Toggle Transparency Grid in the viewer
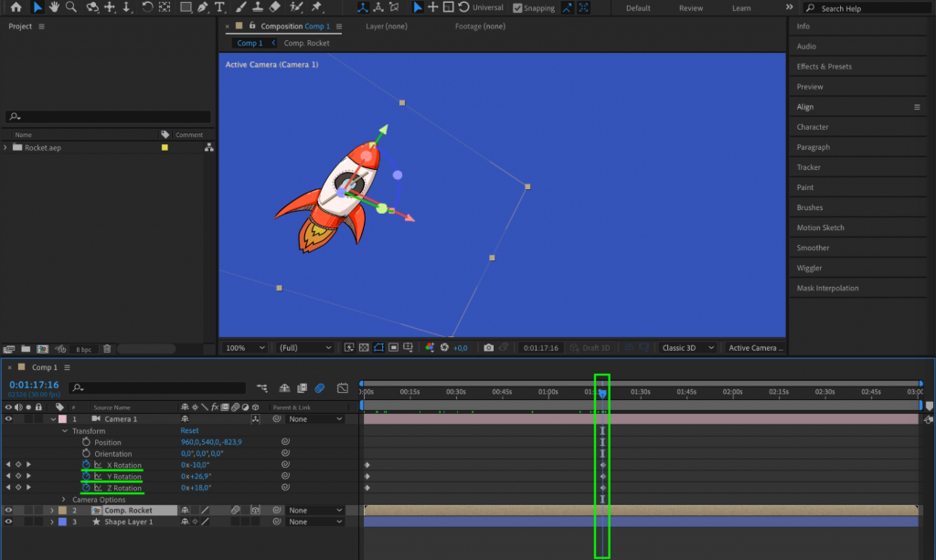Screen dimensions: 936x560 point(364,347)
